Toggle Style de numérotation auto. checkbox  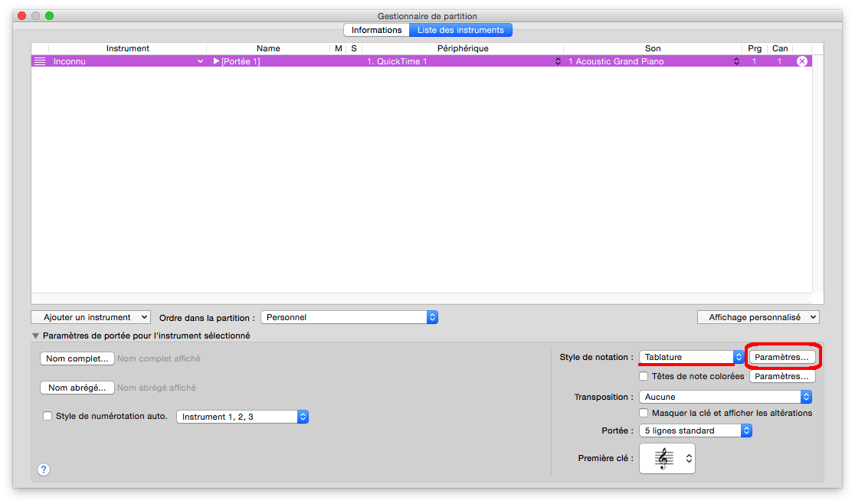[47, 417]
